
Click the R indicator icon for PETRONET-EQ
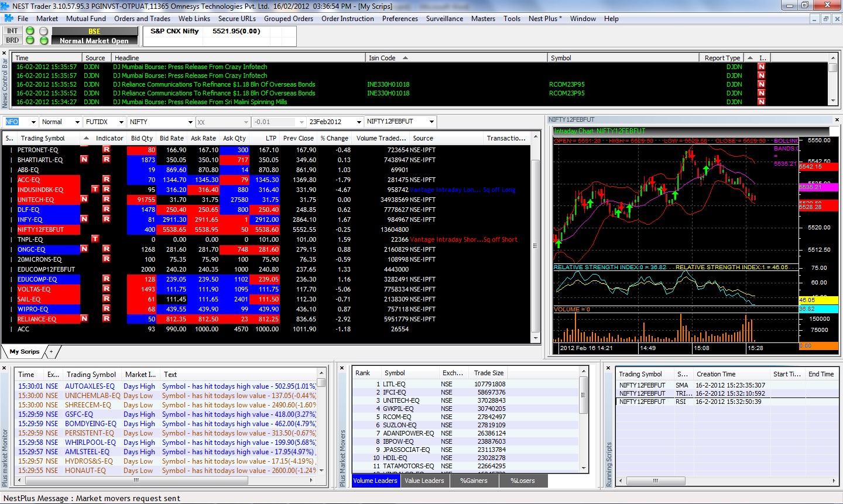(x=107, y=150)
